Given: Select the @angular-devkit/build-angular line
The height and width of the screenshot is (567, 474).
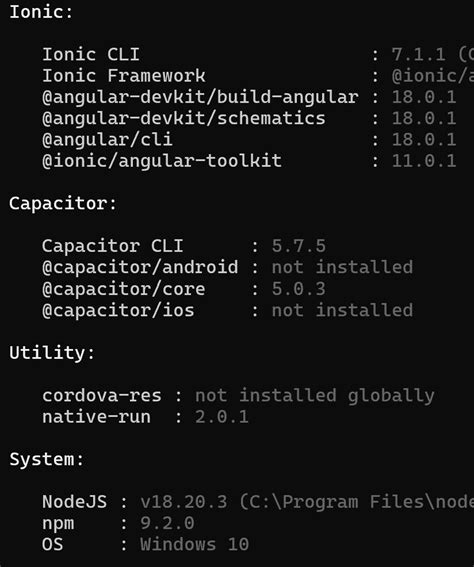Looking at the screenshot, I should 249,97.
